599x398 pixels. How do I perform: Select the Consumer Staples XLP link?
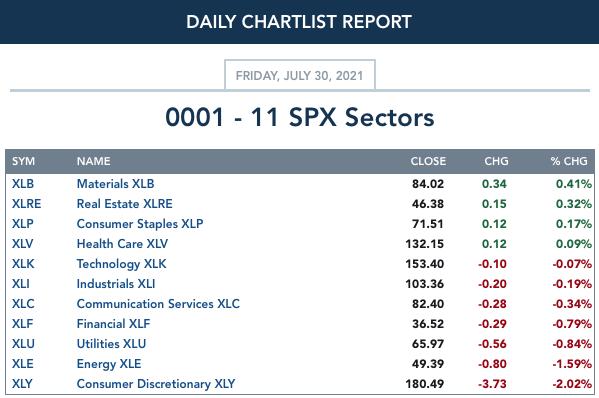pos(140,224)
